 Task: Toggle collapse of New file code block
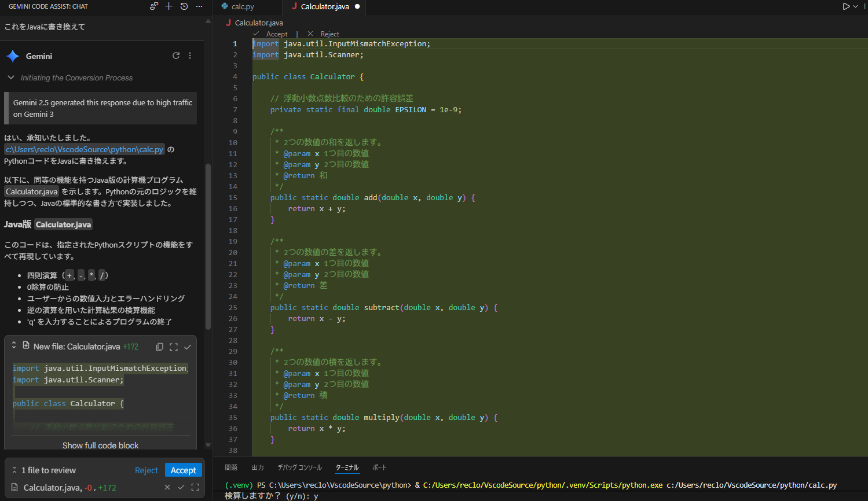click(x=14, y=345)
